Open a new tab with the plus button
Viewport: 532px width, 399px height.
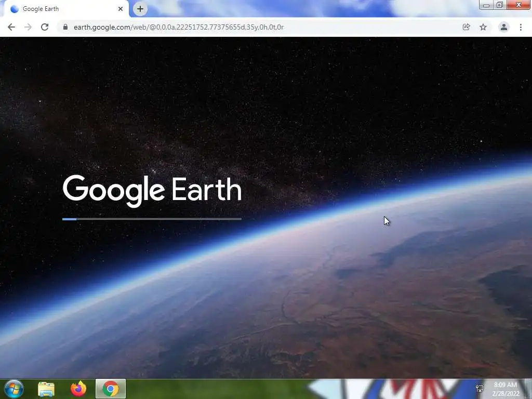[x=140, y=9]
